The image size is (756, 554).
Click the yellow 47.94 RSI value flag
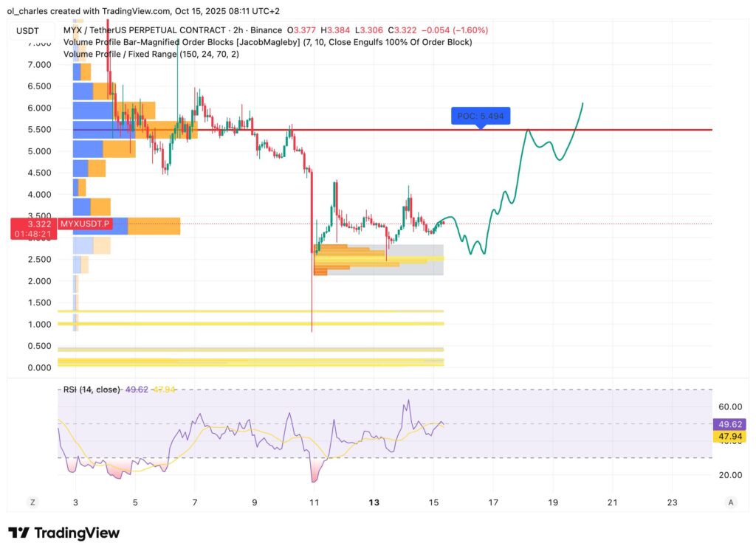click(730, 437)
